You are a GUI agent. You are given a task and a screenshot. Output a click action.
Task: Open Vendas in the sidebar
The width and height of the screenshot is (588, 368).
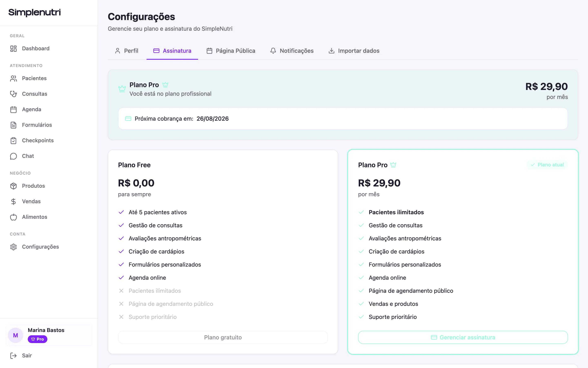click(49, 202)
